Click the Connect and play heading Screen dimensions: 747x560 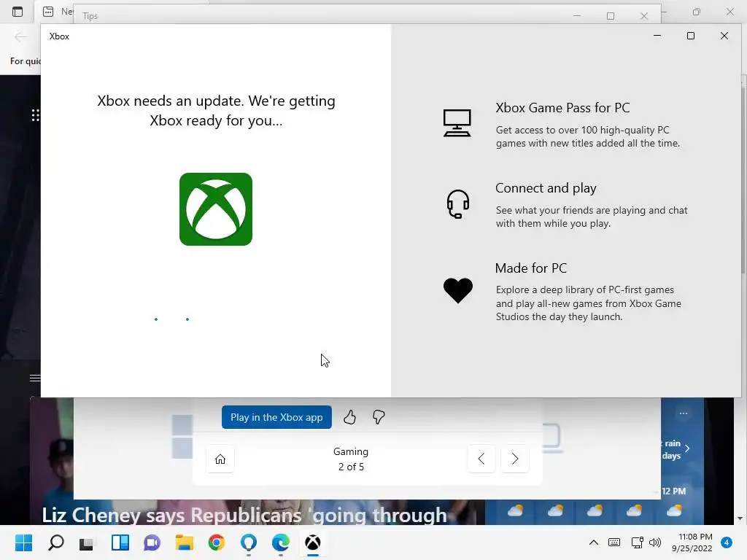pyautogui.click(x=546, y=188)
